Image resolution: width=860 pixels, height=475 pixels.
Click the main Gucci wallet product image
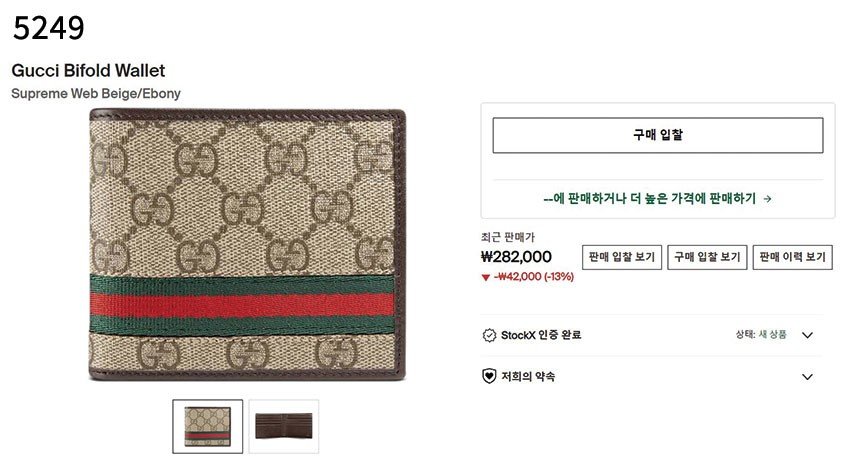[248, 245]
